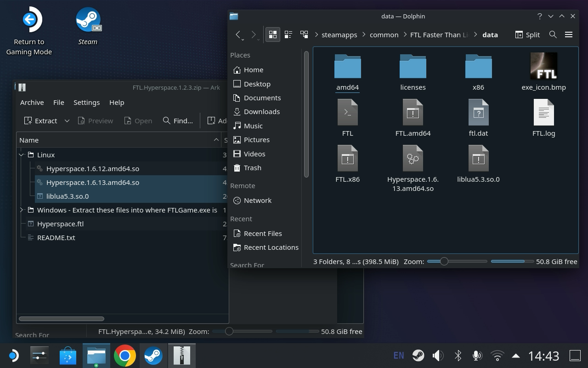Switch Dolphin to Details tree view mode
This screenshot has height=368, width=588.
click(x=304, y=34)
